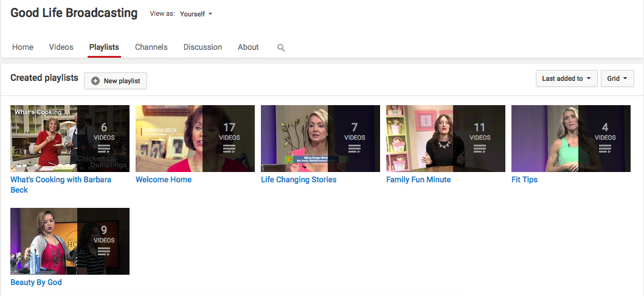This screenshot has width=644, height=296.
Task: Open the 'Last added to' sort dropdown
Action: (x=566, y=78)
